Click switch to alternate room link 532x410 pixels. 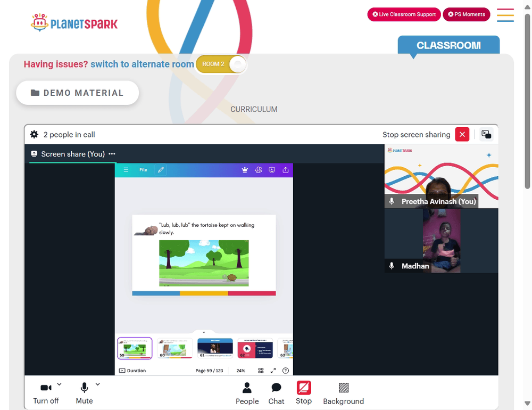(142, 64)
